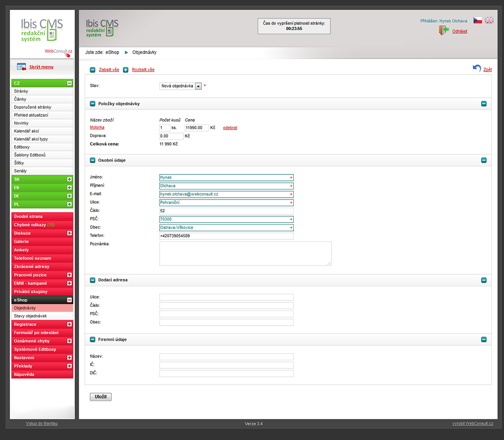Click the WebConsult.cz logo in the sidebar

[x=58, y=52]
